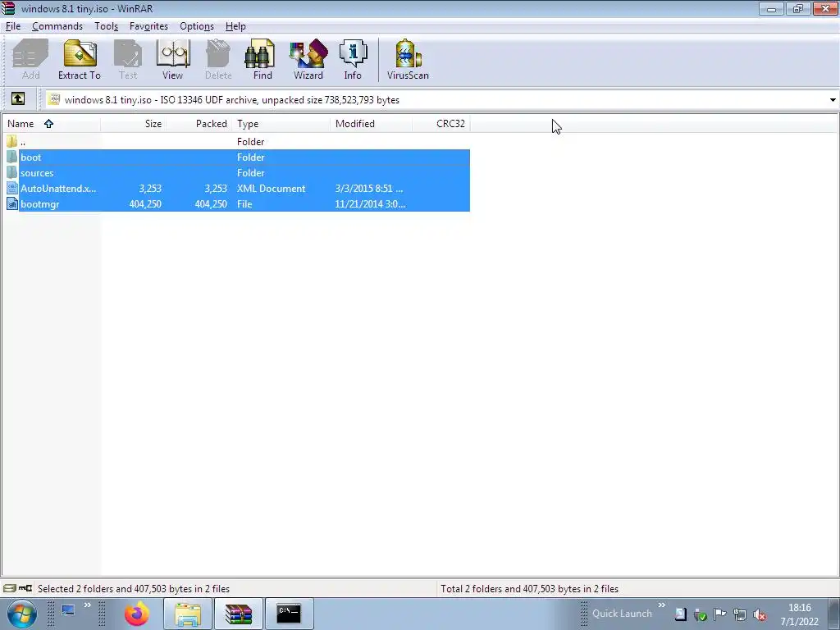
Task: Open the command prompt taskbar button
Action: 289,614
